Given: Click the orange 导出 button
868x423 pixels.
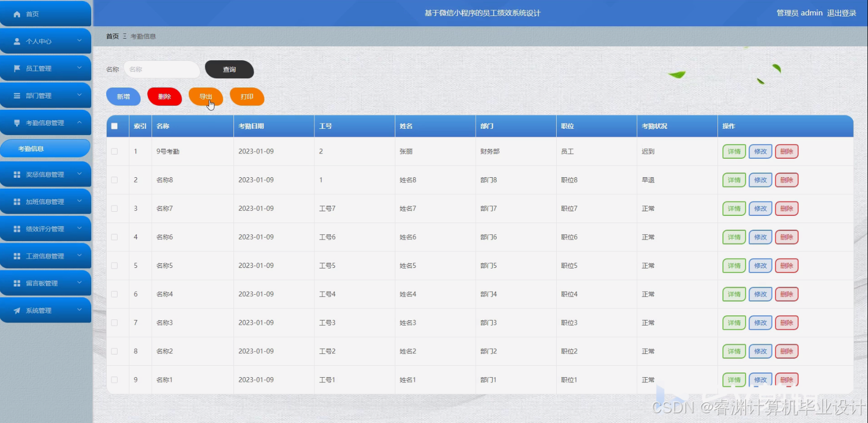Looking at the screenshot, I should point(206,96).
